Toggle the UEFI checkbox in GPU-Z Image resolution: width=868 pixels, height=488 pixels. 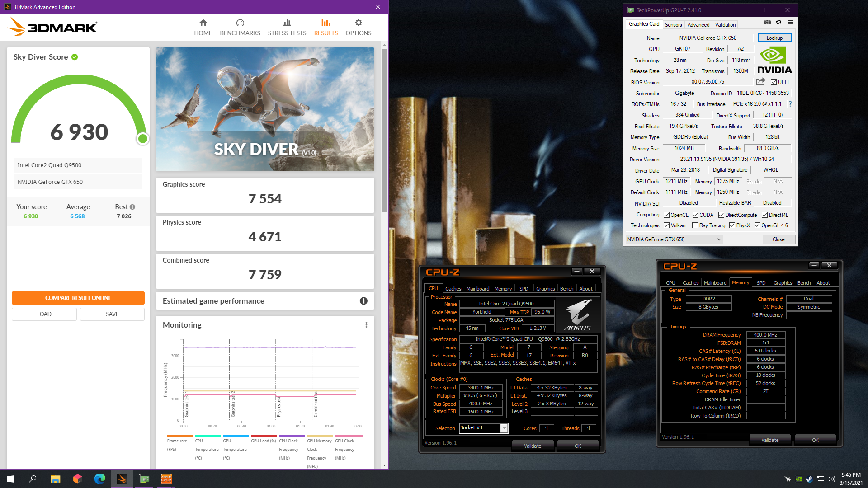774,82
